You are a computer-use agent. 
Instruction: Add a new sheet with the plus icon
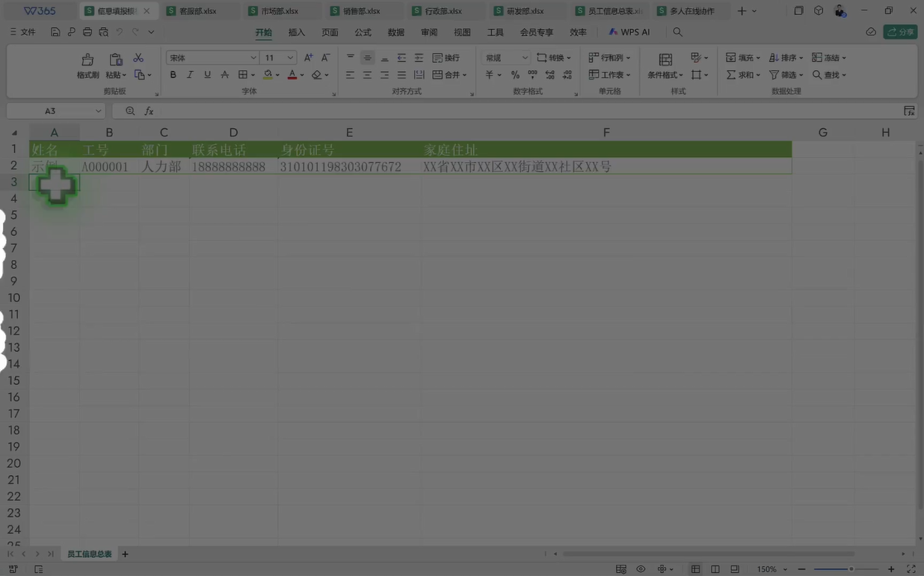(125, 554)
